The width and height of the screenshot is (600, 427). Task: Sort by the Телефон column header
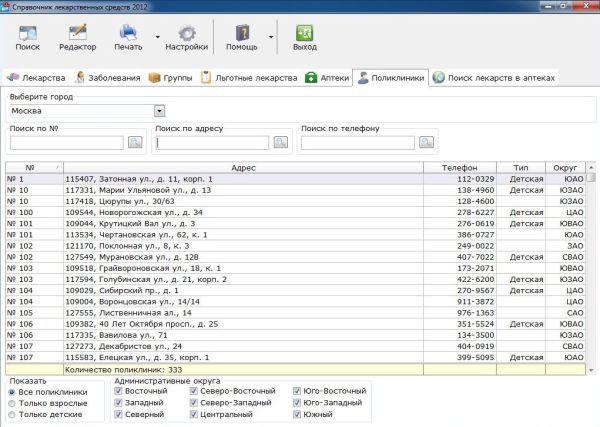coord(460,168)
